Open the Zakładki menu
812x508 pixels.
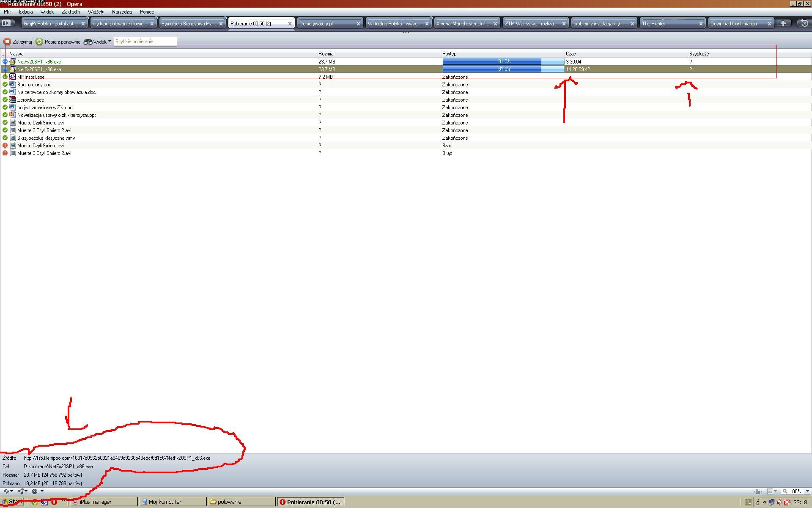pyautogui.click(x=71, y=12)
